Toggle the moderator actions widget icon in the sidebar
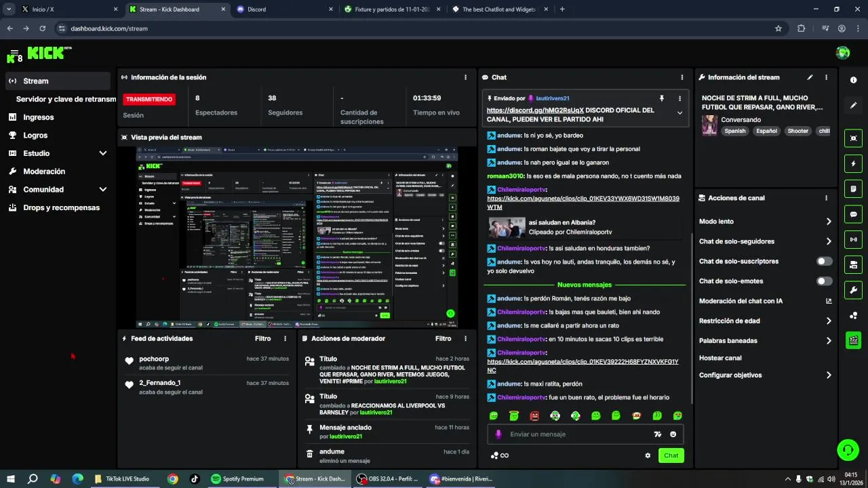This screenshot has height=488, width=868. tap(853, 264)
